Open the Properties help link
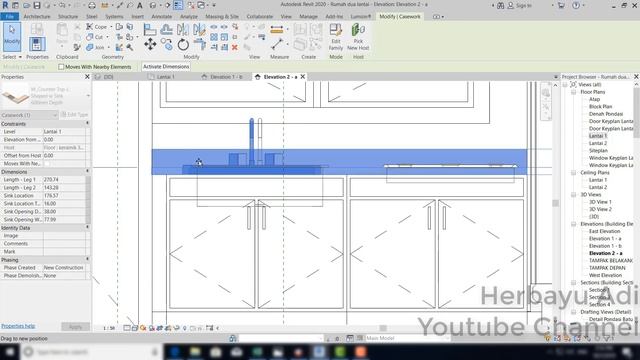Viewport: 640px width, 360px height. pos(18,326)
